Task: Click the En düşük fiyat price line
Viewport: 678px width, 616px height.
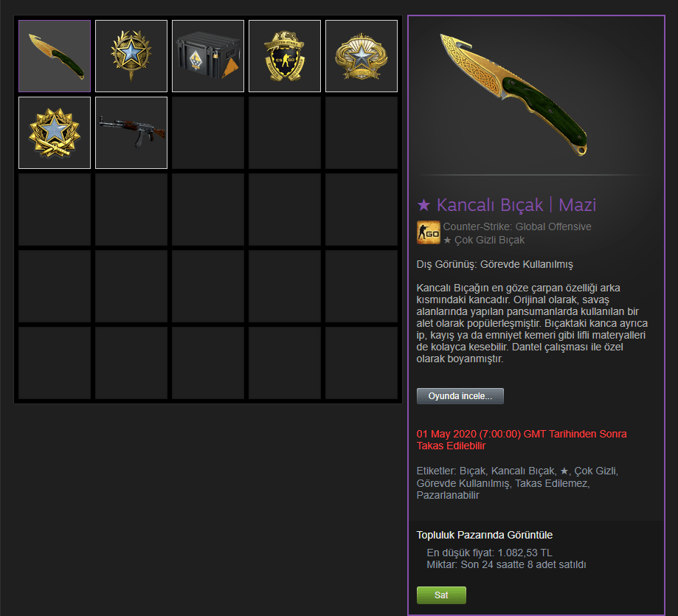Action: coord(489,553)
